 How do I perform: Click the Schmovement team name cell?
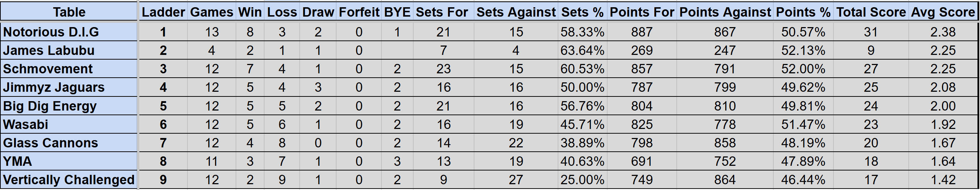coord(68,69)
